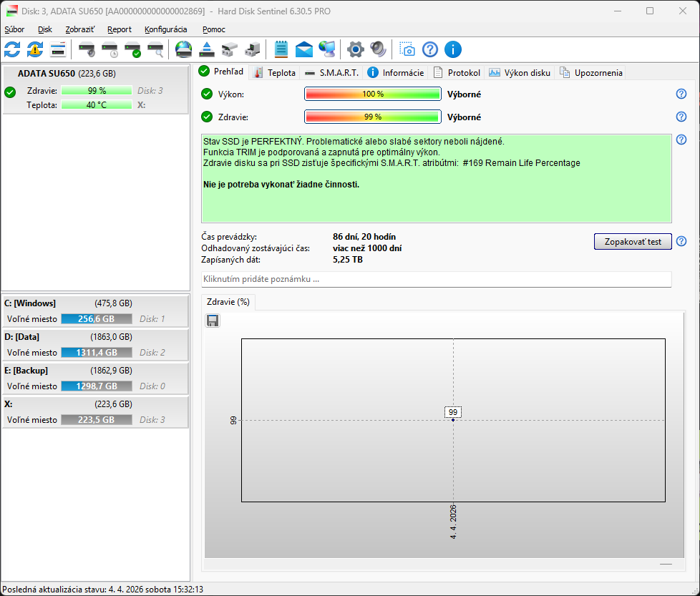Click the '86 dní, 20 hodín' value
Image resolution: width=700 pixels, height=596 pixels.
(x=364, y=236)
